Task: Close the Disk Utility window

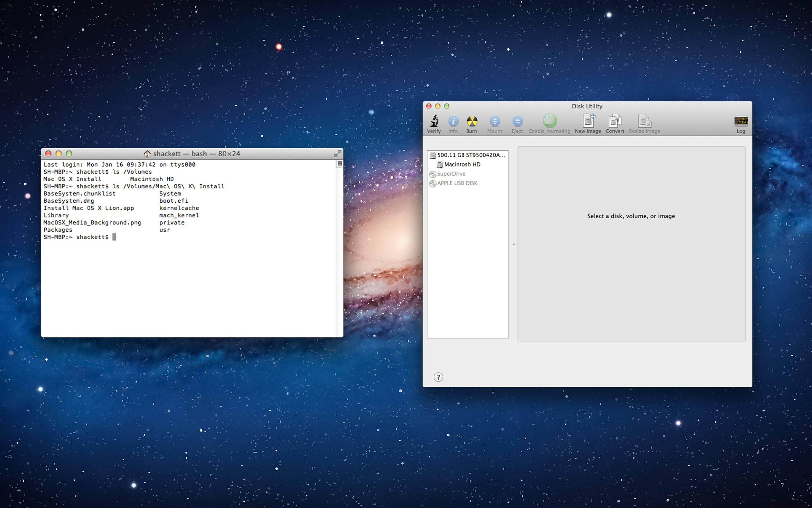Action: coord(429,106)
